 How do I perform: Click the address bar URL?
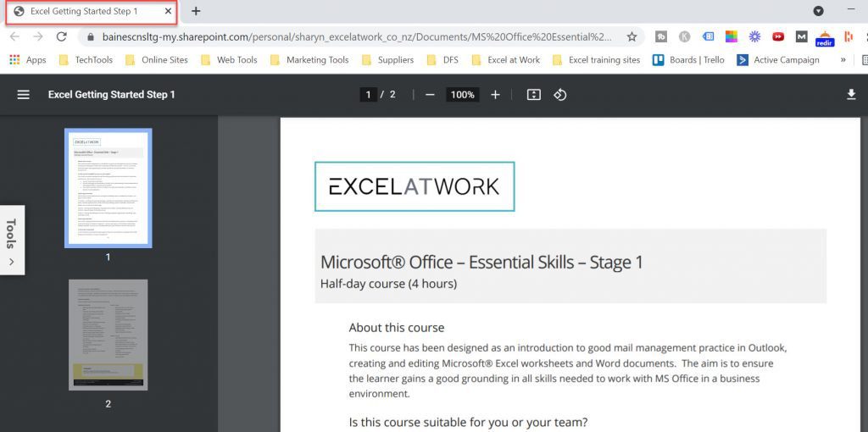(357, 36)
